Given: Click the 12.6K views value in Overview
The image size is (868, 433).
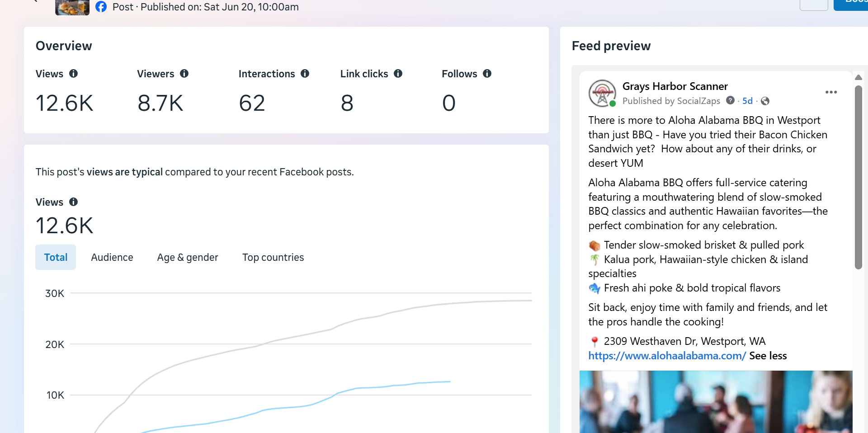Looking at the screenshot, I should tap(65, 103).
